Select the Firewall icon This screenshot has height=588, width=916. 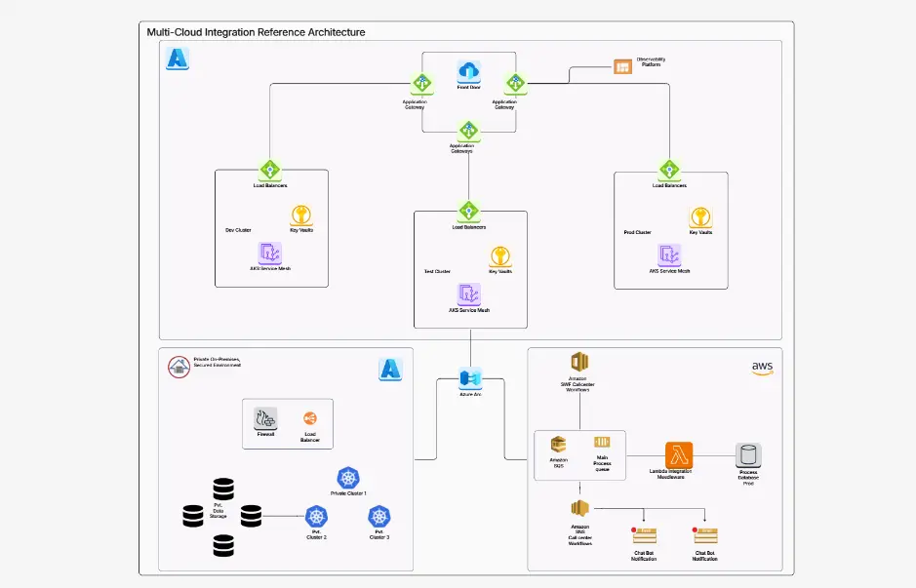pyautogui.click(x=265, y=418)
